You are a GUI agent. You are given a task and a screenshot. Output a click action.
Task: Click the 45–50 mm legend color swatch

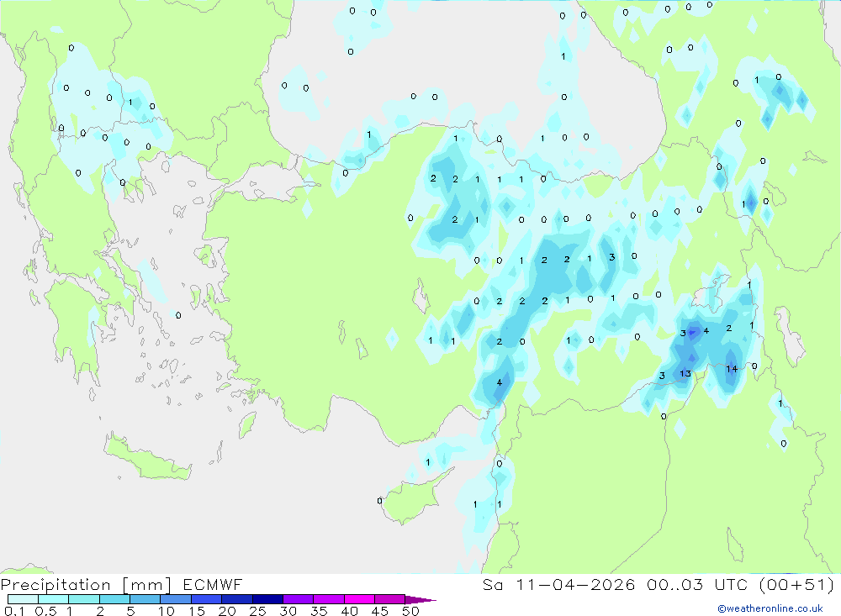coord(390,599)
